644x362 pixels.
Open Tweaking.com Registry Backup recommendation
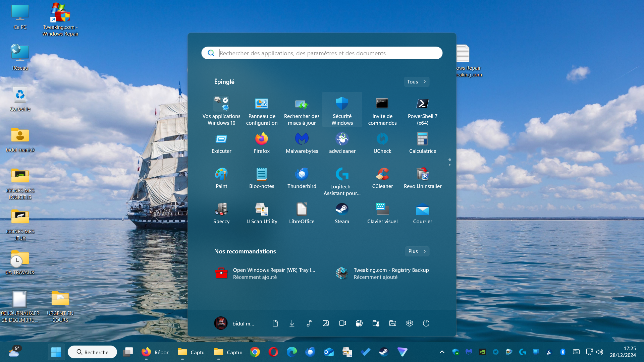pyautogui.click(x=382, y=274)
